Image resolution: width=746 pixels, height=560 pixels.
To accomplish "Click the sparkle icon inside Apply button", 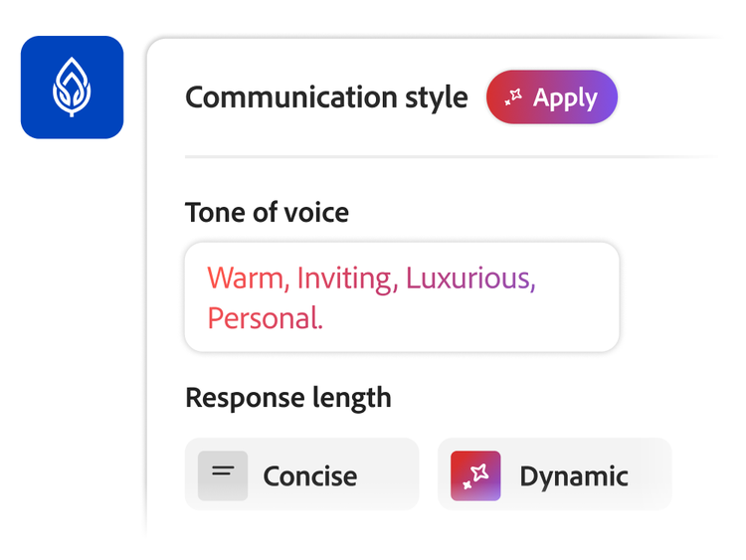I will [x=513, y=97].
